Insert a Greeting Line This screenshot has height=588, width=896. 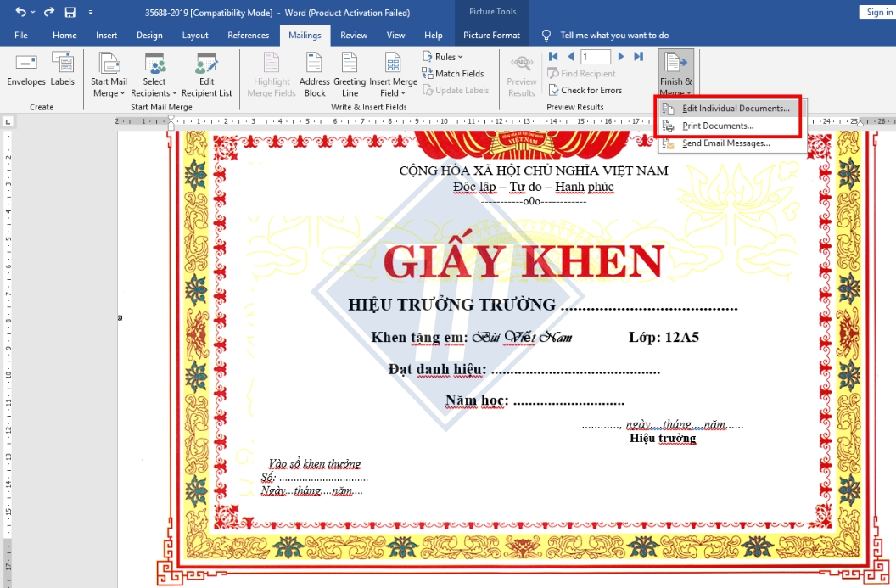[349, 75]
